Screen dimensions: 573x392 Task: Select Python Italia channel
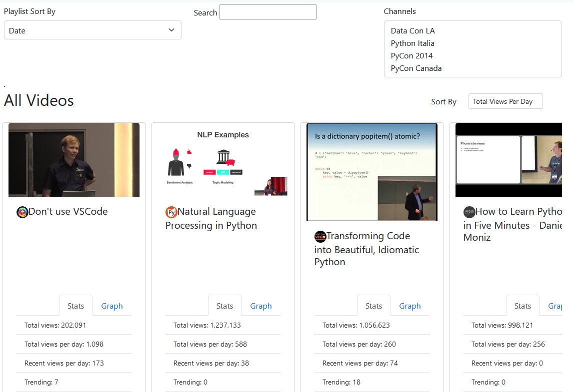(412, 43)
